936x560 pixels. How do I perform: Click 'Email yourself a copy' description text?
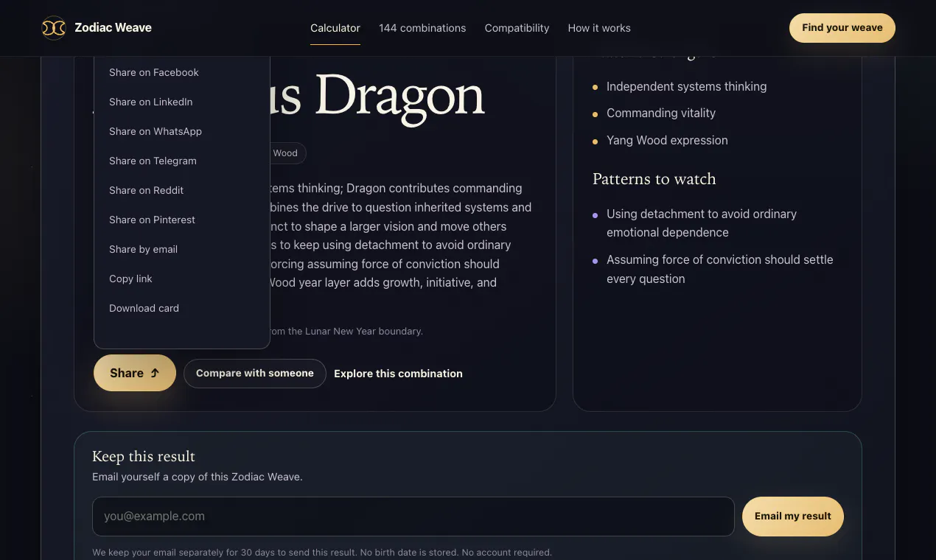point(198,477)
